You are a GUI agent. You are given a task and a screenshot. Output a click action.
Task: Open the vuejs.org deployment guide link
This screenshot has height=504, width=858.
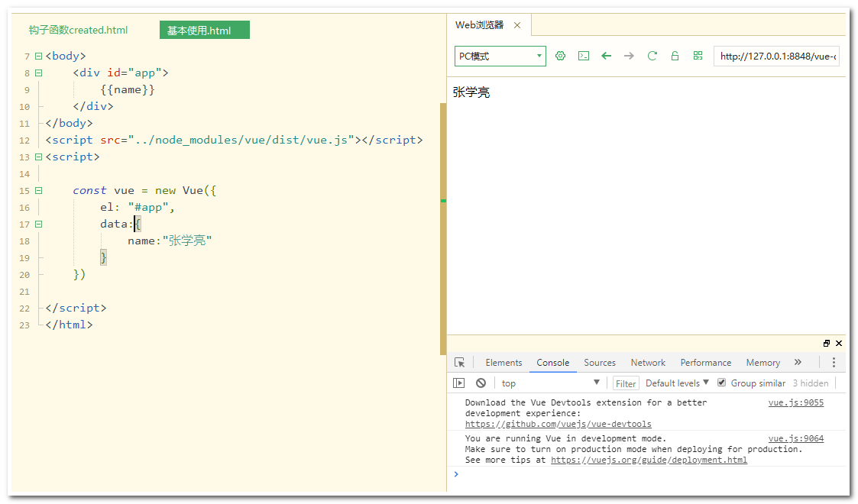[x=649, y=460]
